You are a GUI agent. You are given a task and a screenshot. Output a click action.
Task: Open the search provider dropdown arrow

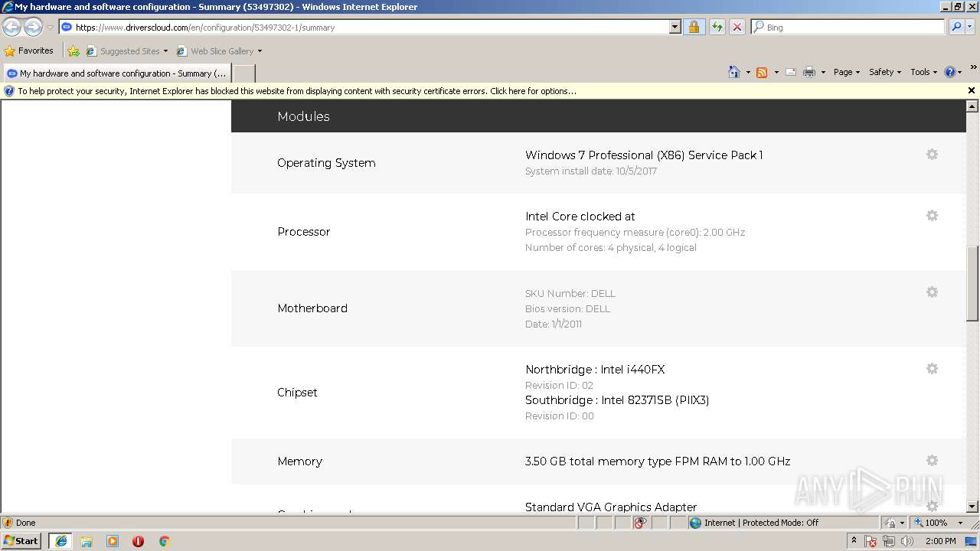point(970,27)
